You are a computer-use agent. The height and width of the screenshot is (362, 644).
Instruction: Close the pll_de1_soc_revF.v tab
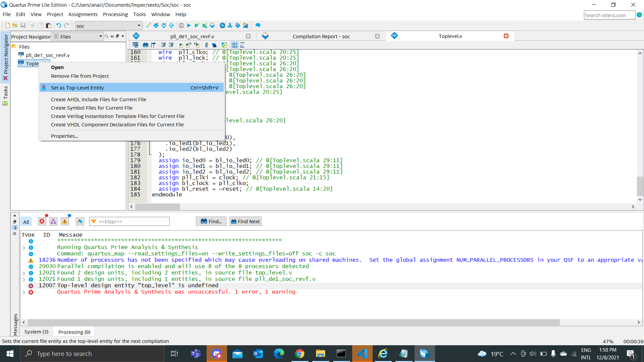click(248, 36)
